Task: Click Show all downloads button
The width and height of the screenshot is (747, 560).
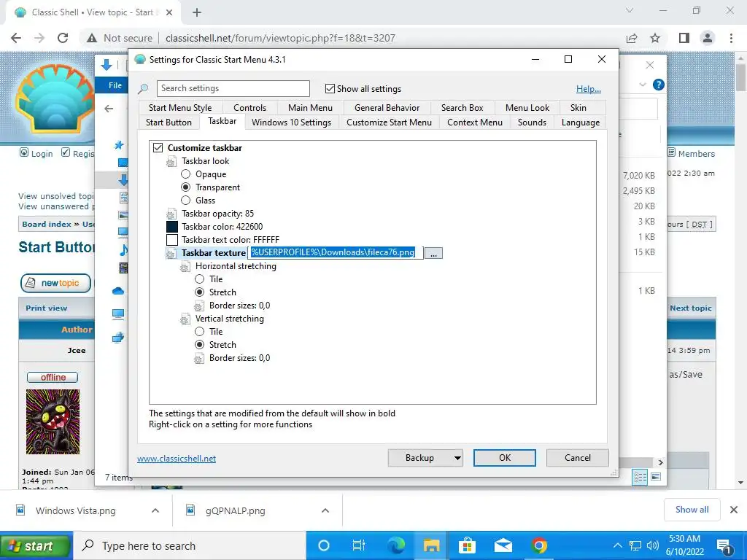Action: (x=692, y=510)
